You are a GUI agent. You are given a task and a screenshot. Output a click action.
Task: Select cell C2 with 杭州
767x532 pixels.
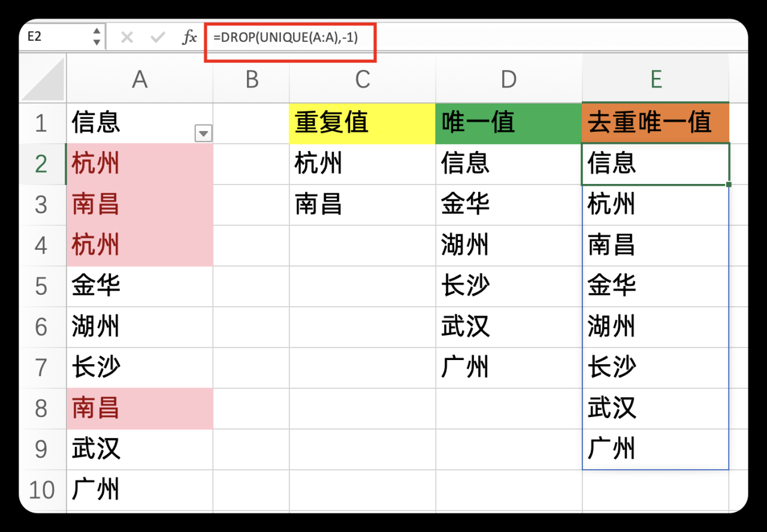pos(363,164)
